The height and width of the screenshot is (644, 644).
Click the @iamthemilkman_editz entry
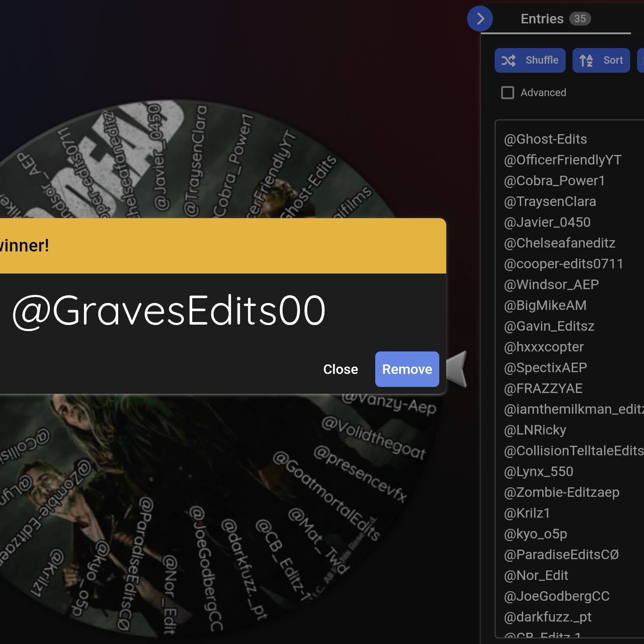(574, 409)
